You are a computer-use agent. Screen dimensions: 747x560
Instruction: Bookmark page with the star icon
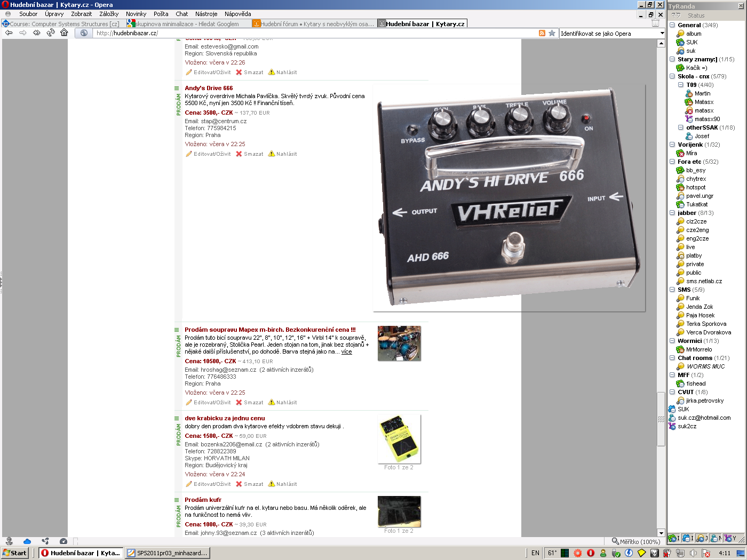[x=552, y=33]
